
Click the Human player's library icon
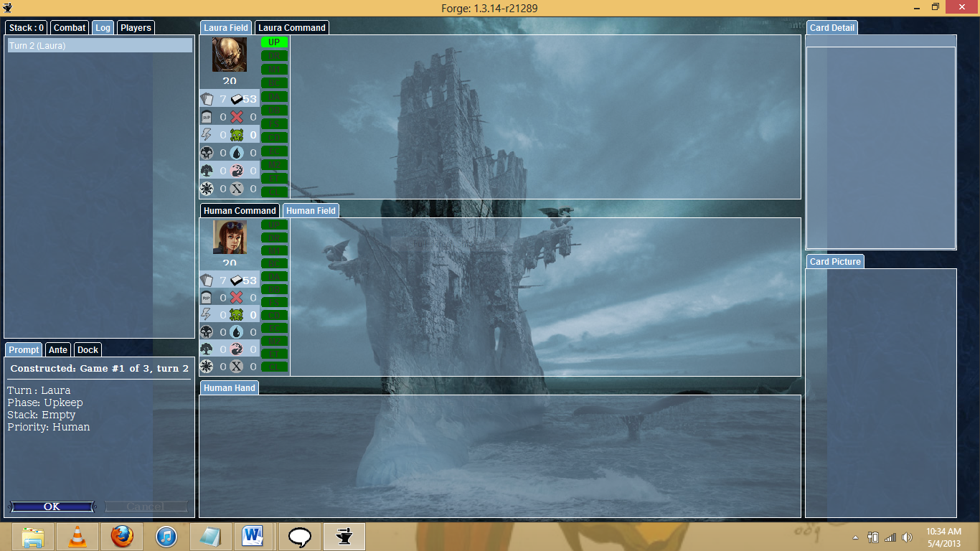point(236,281)
